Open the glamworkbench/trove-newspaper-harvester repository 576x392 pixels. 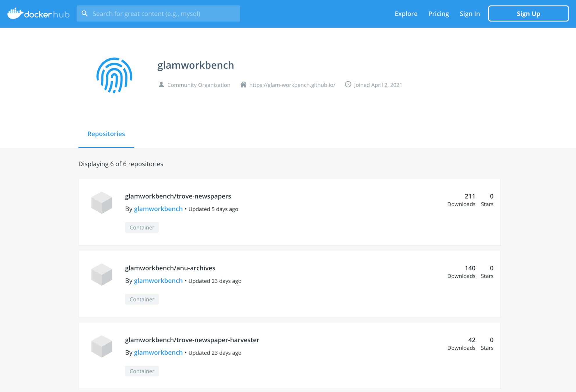(192, 340)
